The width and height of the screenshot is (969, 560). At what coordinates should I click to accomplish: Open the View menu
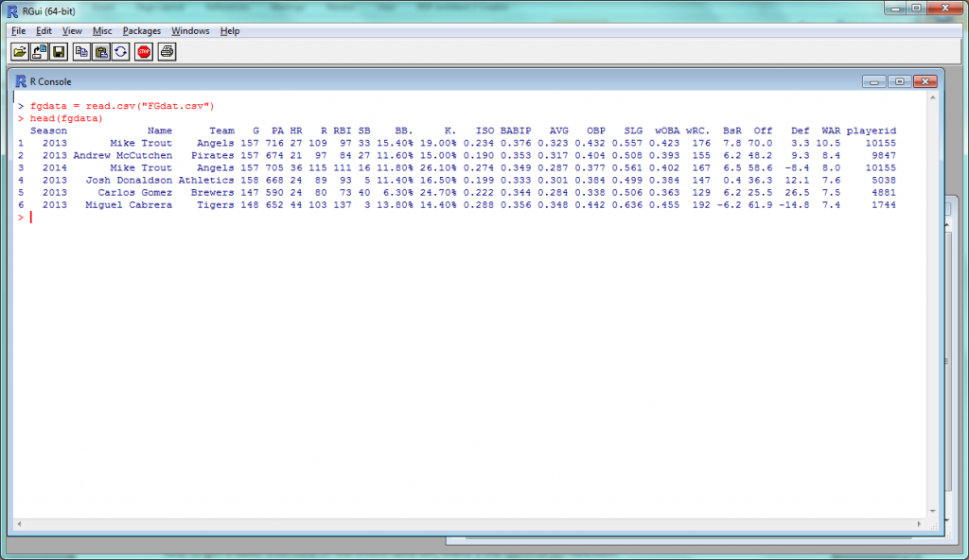tap(72, 30)
